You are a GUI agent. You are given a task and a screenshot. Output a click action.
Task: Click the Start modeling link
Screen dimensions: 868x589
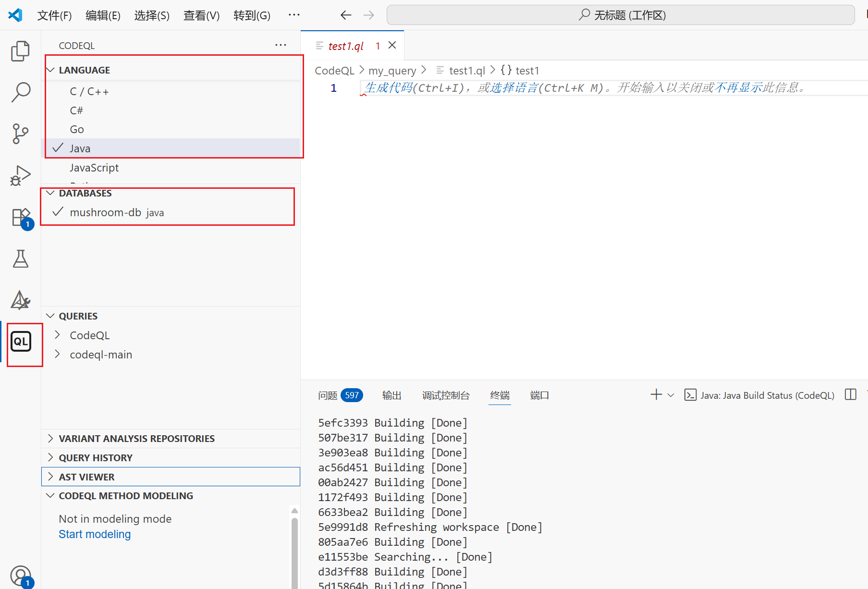[x=95, y=534]
